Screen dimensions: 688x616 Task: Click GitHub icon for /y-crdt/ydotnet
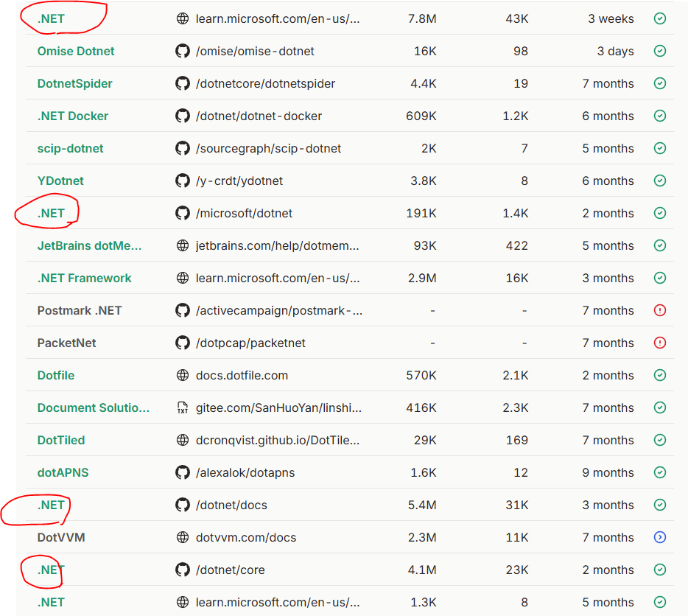point(183,181)
